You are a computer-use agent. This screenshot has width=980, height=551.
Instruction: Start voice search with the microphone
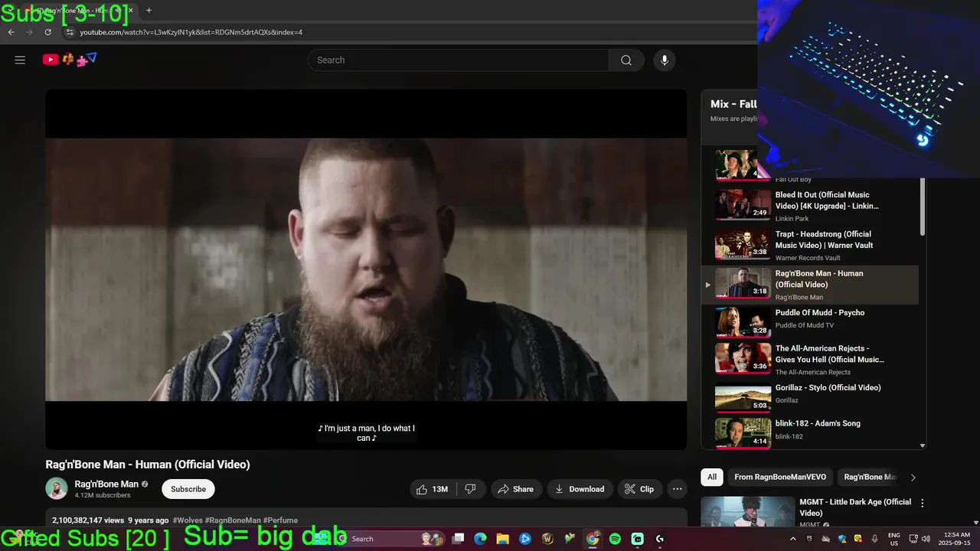click(x=665, y=60)
